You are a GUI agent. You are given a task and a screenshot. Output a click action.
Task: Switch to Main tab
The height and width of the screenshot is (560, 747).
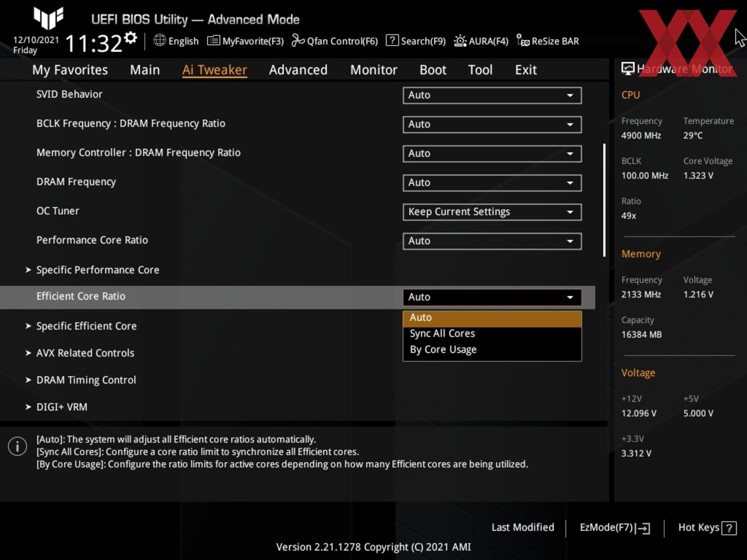click(145, 70)
